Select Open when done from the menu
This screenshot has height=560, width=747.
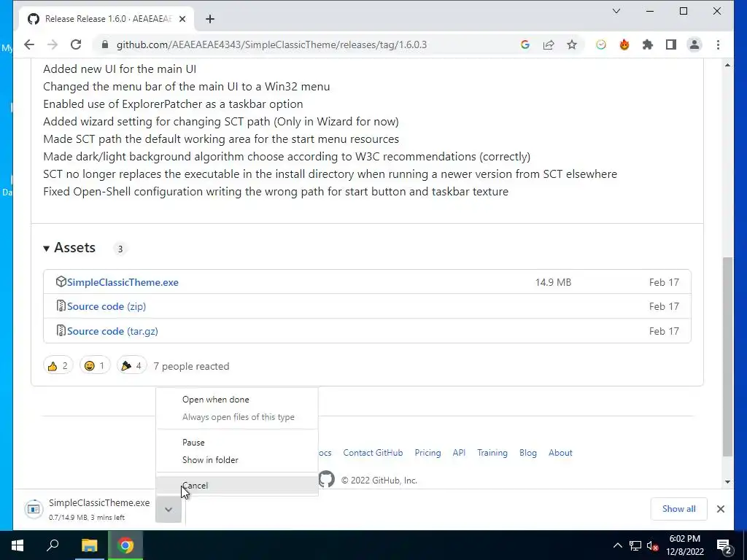coord(237,400)
